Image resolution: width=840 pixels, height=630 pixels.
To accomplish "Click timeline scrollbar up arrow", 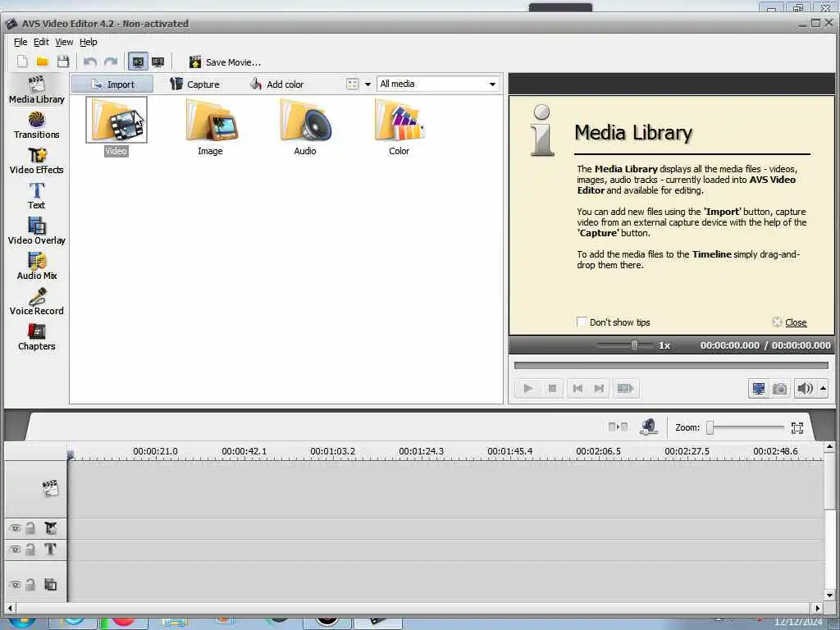I will (829, 446).
